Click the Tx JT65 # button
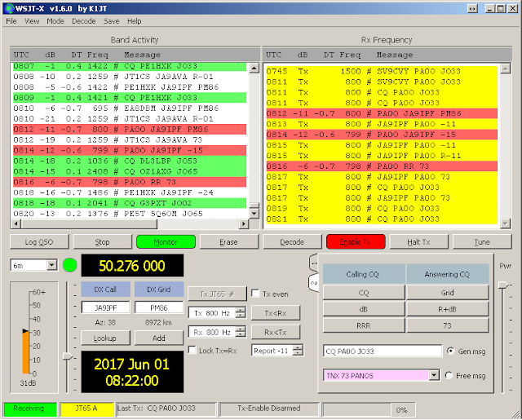522x420 pixels. pos(218,294)
